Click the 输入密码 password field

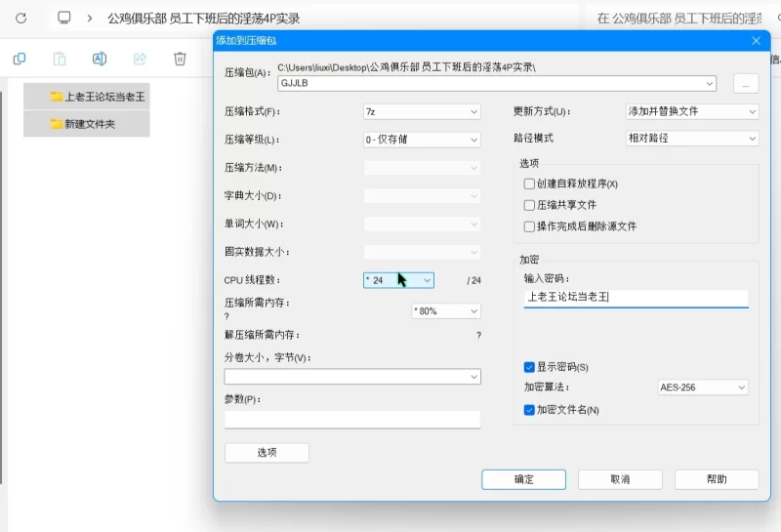(637, 298)
